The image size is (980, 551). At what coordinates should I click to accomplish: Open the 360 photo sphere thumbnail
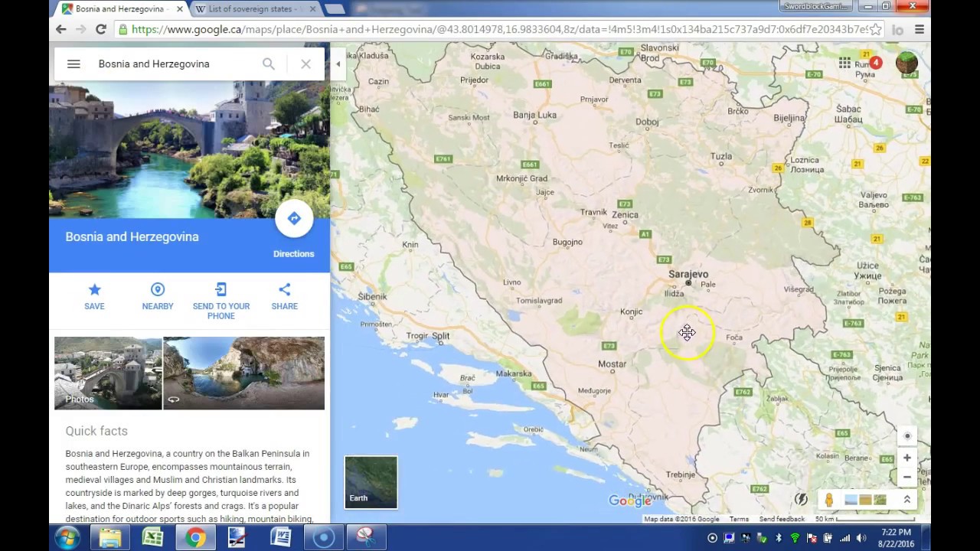(244, 373)
